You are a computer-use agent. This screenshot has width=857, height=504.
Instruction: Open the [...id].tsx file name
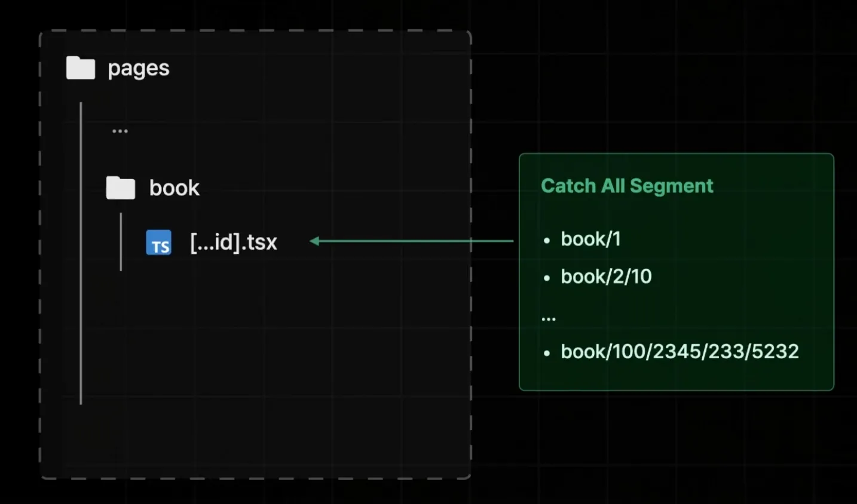pos(234,242)
